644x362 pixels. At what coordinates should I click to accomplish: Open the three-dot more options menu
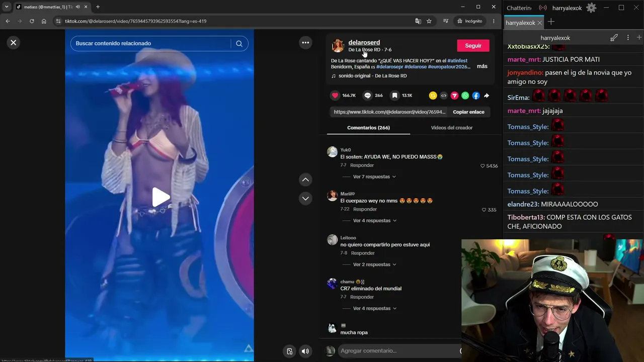click(305, 43)
